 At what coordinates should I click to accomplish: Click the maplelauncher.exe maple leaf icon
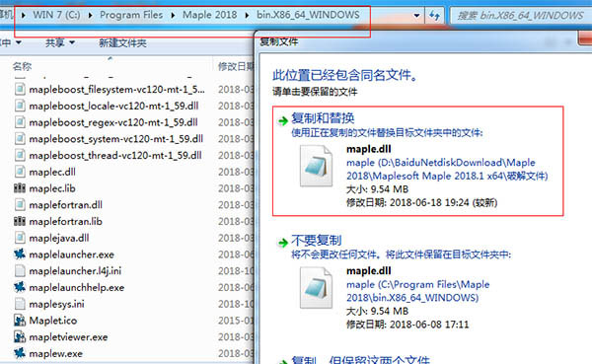point(20,255)
